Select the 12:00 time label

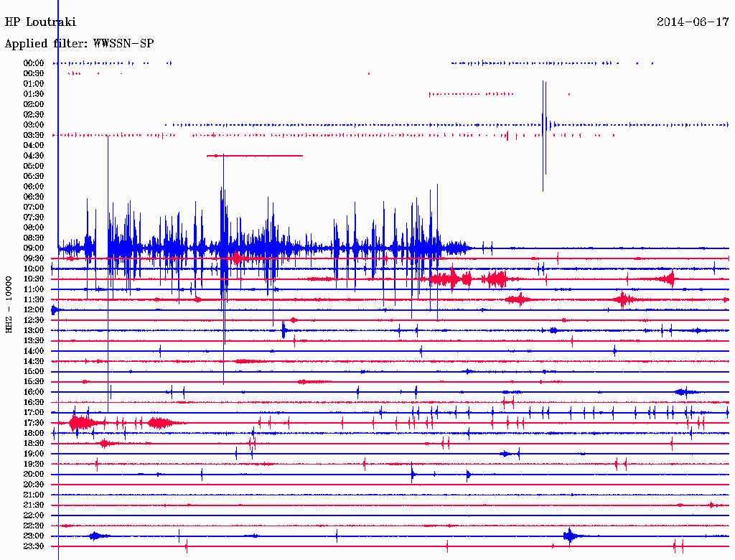click(34, 309)
